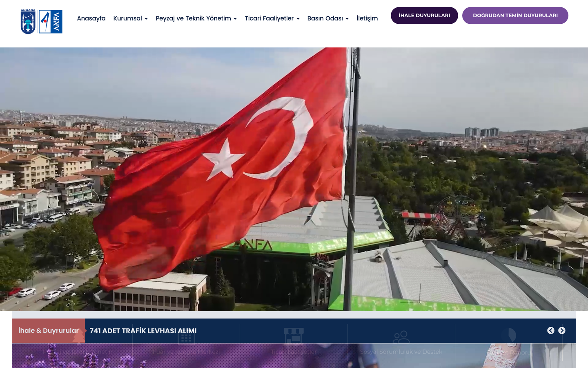This screenshot has height=368, width=588.
Task: Click the İHALE DUYURULARI button
Action: (x=424, y=16)
